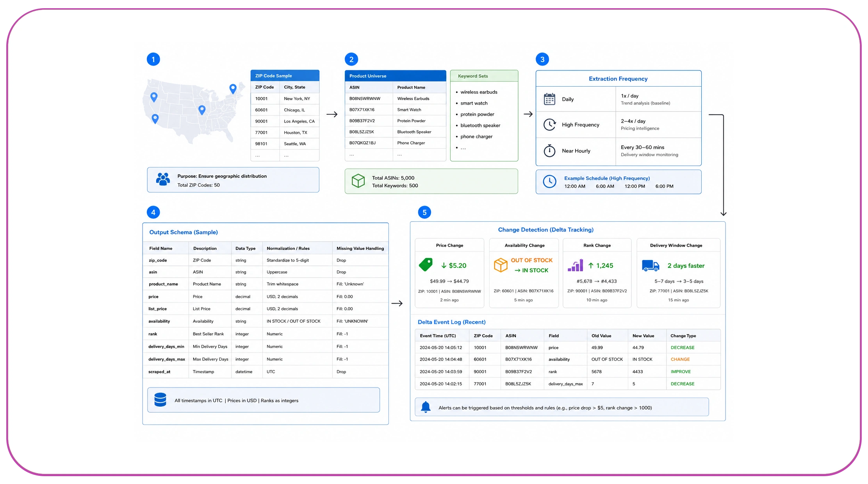Click the orange box icon in Availability Change

[501, 265]
